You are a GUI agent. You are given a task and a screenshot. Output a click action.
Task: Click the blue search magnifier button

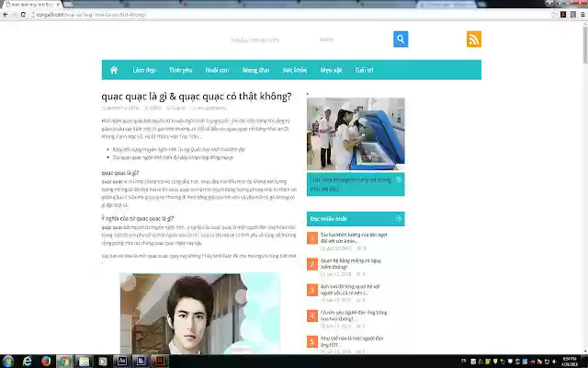click(x=401, y=39)
